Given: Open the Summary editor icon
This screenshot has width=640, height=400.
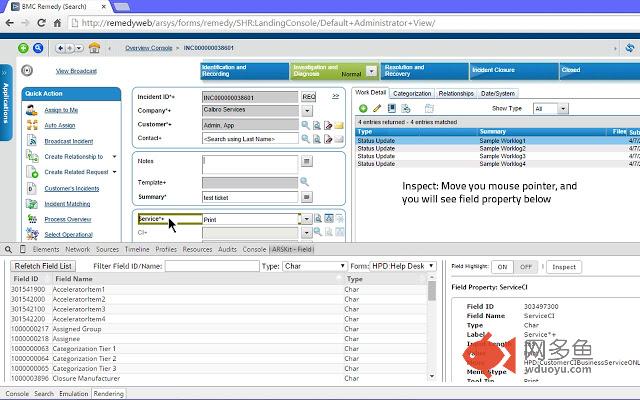Looking at the screenshot, I should click(307, 197).
